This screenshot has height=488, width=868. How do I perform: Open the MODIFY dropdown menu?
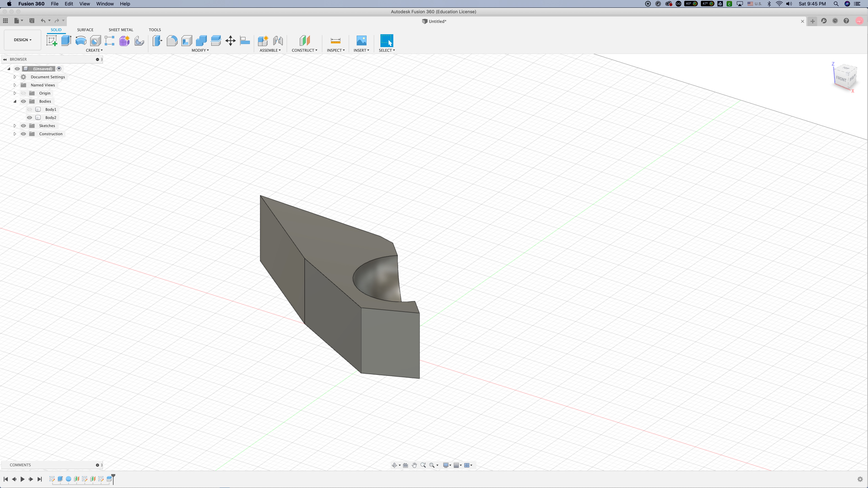coord(200,50)
